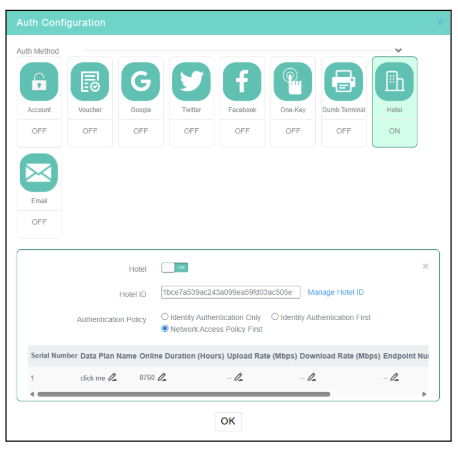Image resolution: width=458 pixels, height=450 pixels.
Task: Open the Email auth method icon
Action: click(39, 173)
